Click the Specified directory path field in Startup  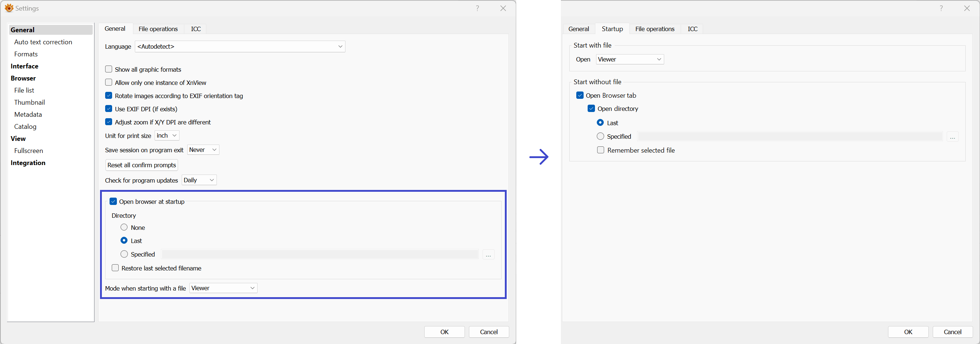point(790,137)
